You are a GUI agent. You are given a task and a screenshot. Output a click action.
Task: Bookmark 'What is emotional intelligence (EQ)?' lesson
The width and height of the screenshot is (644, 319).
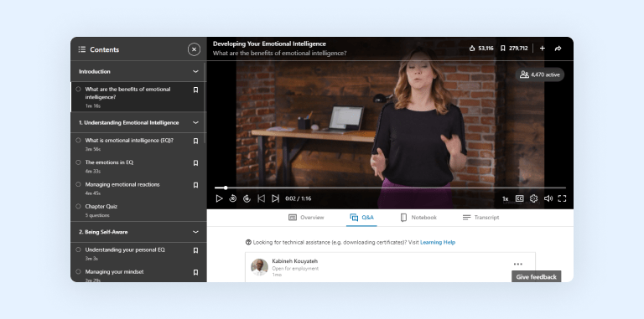click(x=196, y=141)
